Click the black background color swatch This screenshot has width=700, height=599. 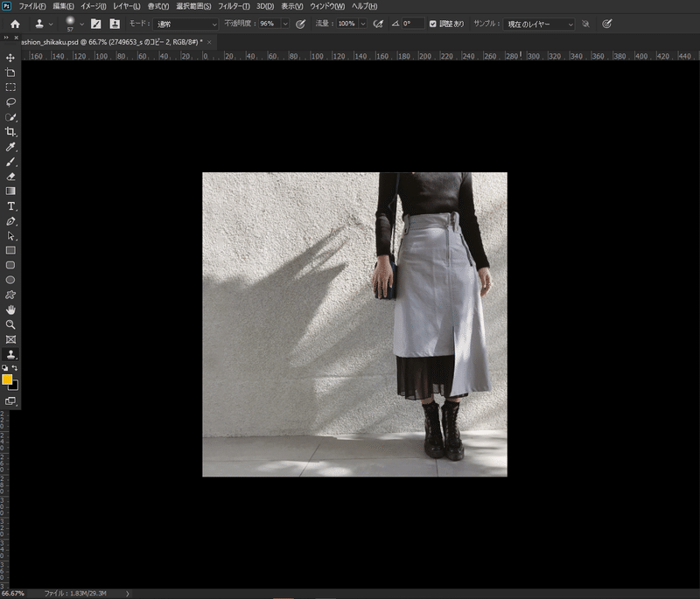tap(14, 387)
